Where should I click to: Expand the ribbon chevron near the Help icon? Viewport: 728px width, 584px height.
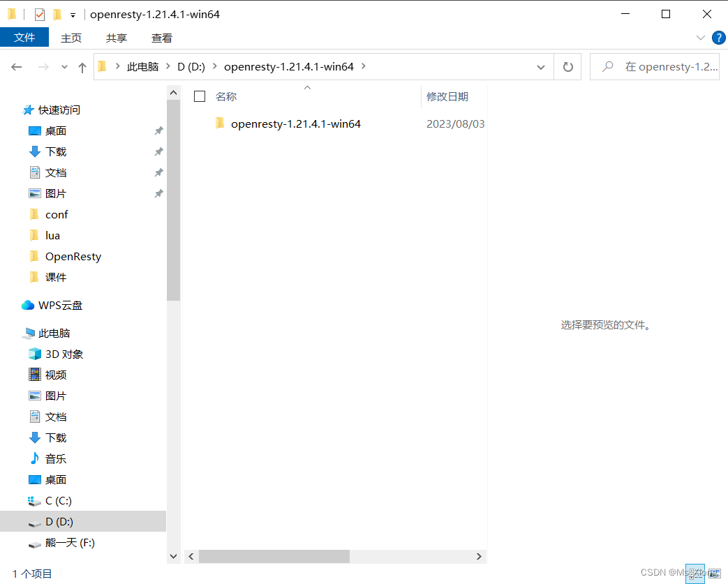pyautogui.click(x=701, y=38)
